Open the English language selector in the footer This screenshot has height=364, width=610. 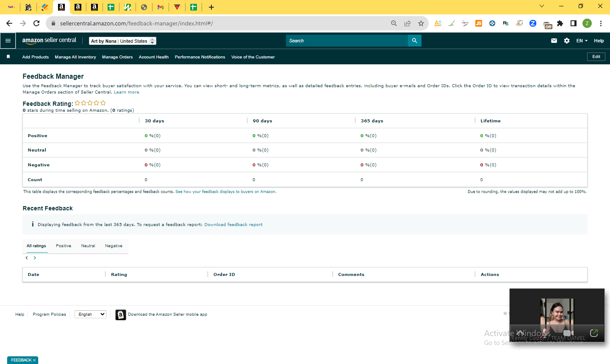(x=91, y=314)
